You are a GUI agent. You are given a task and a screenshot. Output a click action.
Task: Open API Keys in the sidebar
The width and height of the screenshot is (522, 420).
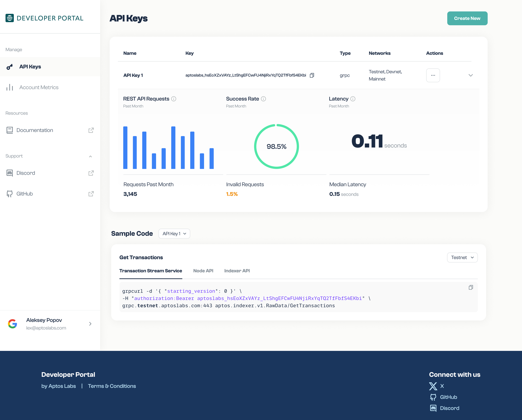click(x=50, y=67)
